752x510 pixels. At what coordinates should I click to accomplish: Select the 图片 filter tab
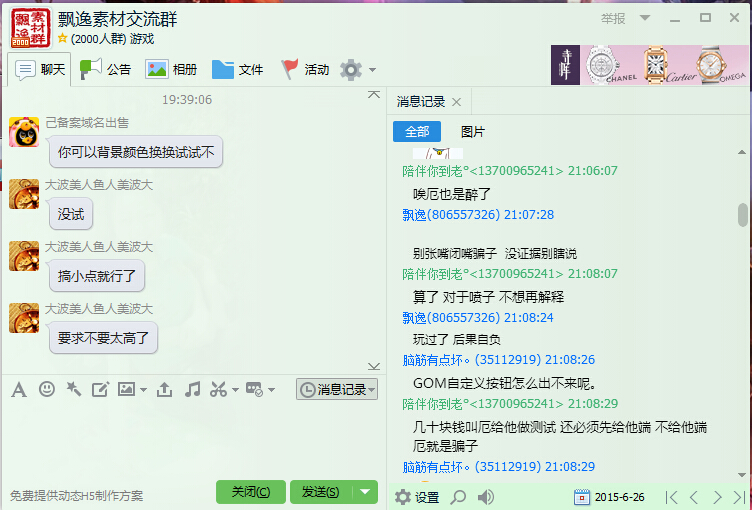point(472,131)
